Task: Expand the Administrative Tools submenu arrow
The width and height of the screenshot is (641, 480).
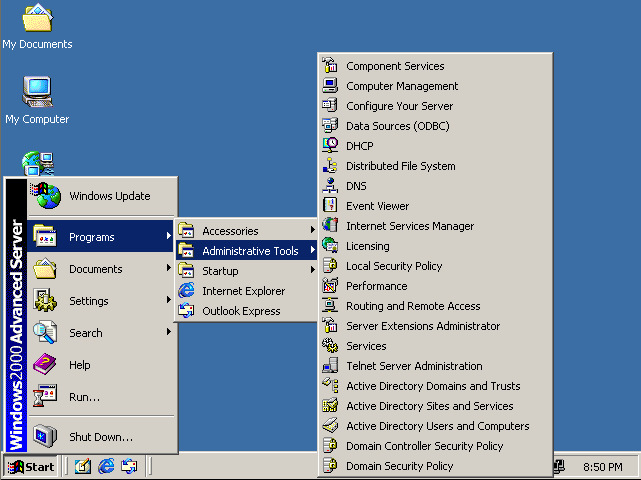Action: [313, 250]
